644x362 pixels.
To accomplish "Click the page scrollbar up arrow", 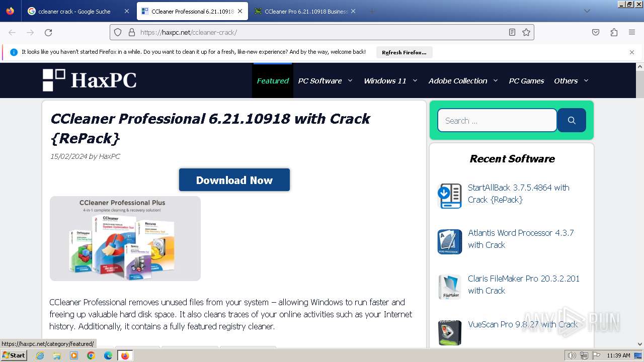I will (640, 66).
